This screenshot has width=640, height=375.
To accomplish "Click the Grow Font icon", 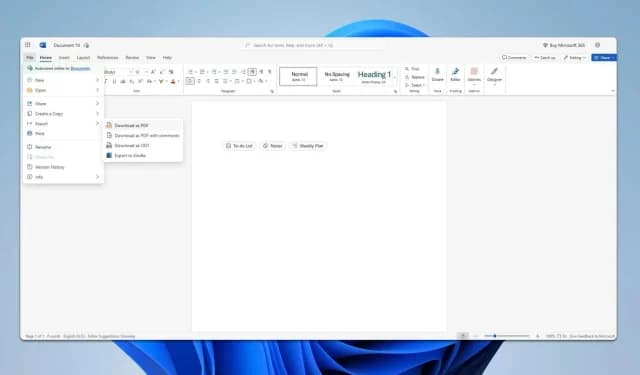I will coord(153,72).
